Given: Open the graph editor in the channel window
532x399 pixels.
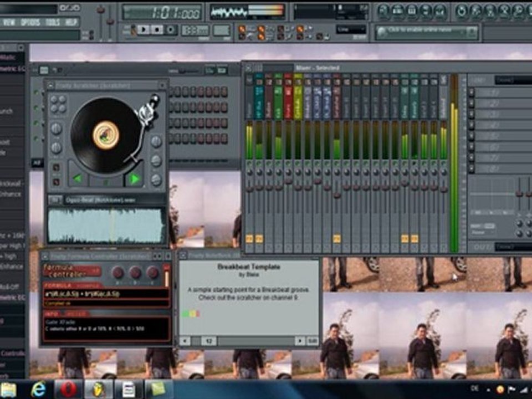Looking at the screenshot, I should pos(209,70).
